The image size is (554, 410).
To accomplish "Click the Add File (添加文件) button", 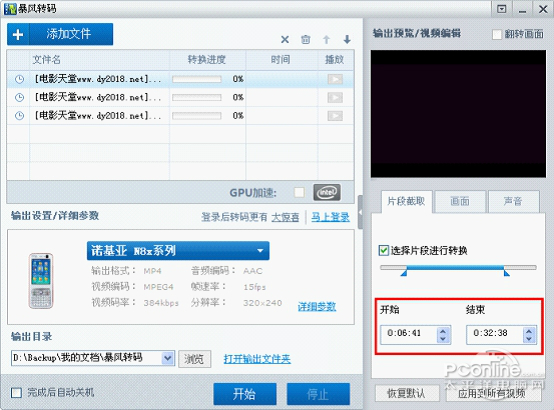I will pos(60,34).
